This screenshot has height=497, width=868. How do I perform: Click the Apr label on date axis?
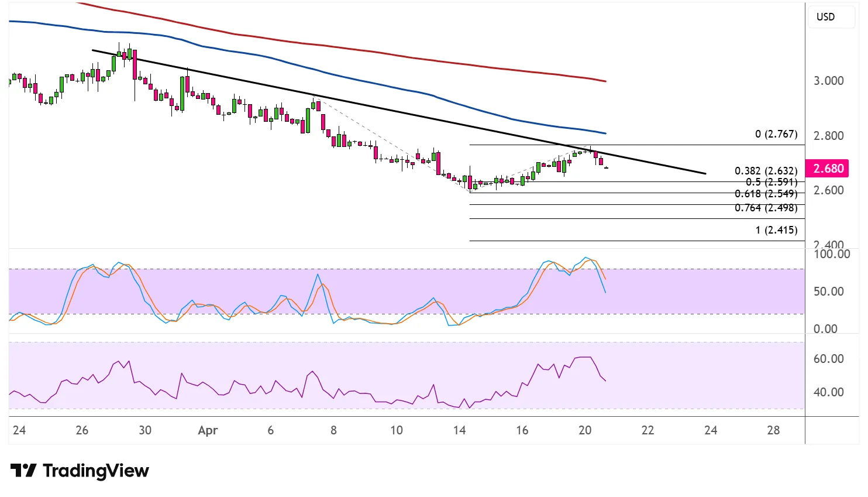[208, 431]
